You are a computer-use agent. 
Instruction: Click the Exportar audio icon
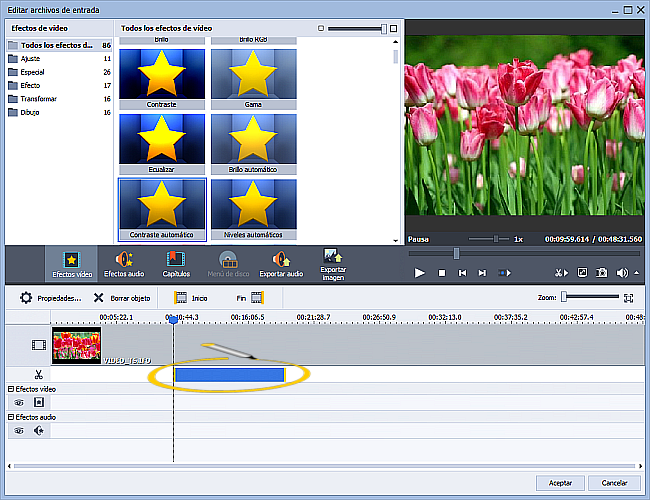click(x=281, y=264)
